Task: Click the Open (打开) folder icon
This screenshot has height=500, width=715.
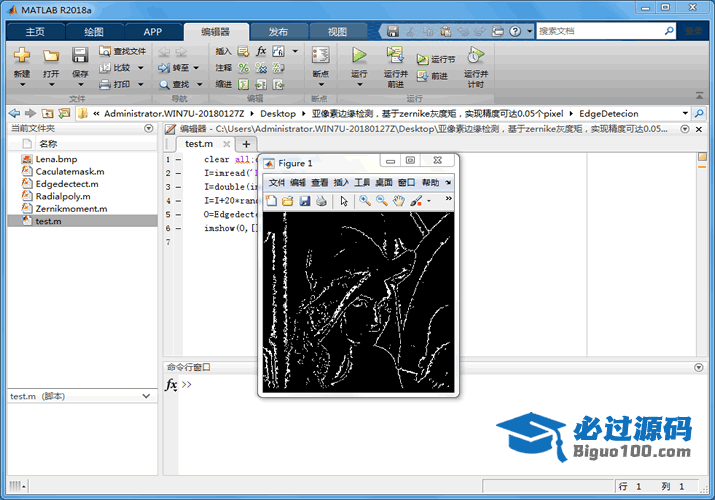Action: tap(51, 56)
